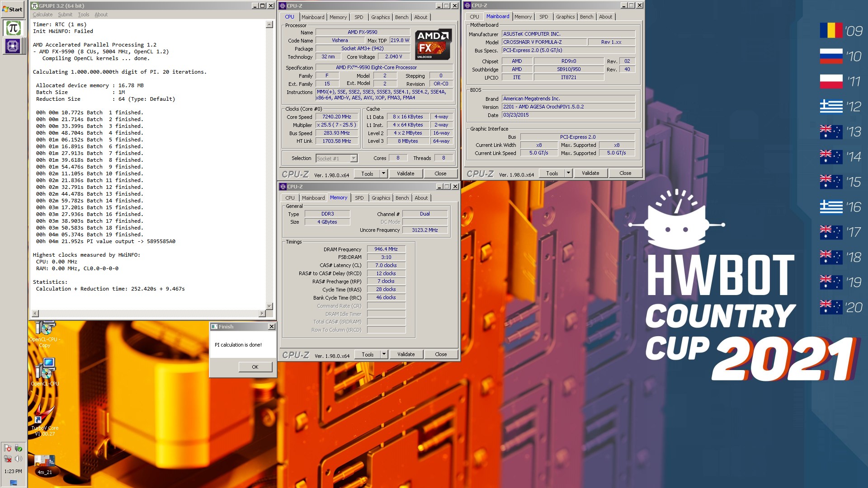The width and height of the screenshot is (868, 488).
Task: Open About tab in Mainboard window
Action: click(x=605, y=17)
